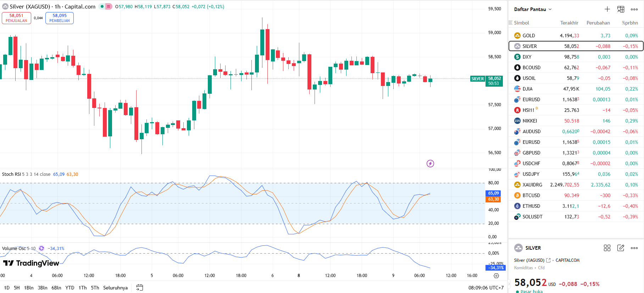Click the edit note icon for SILVER
This screenshot has height=293, width=644.
pyautogui.click(x=621, y=248)
